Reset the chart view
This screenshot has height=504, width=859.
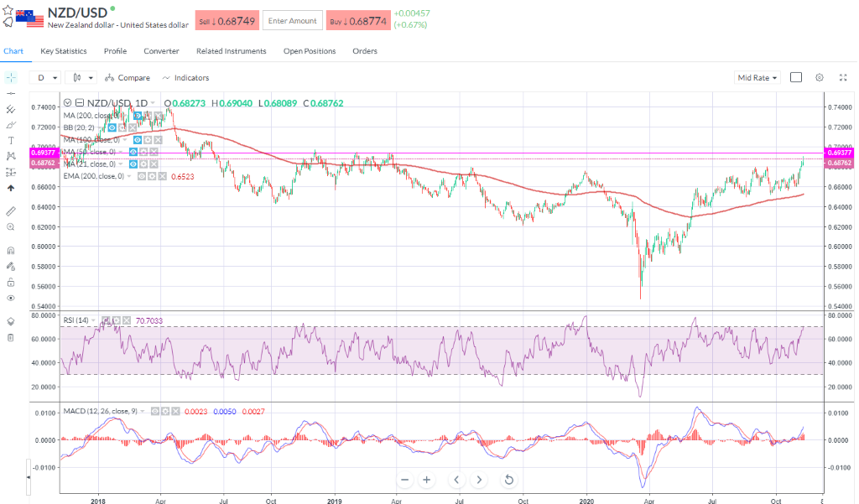point(508,480)
